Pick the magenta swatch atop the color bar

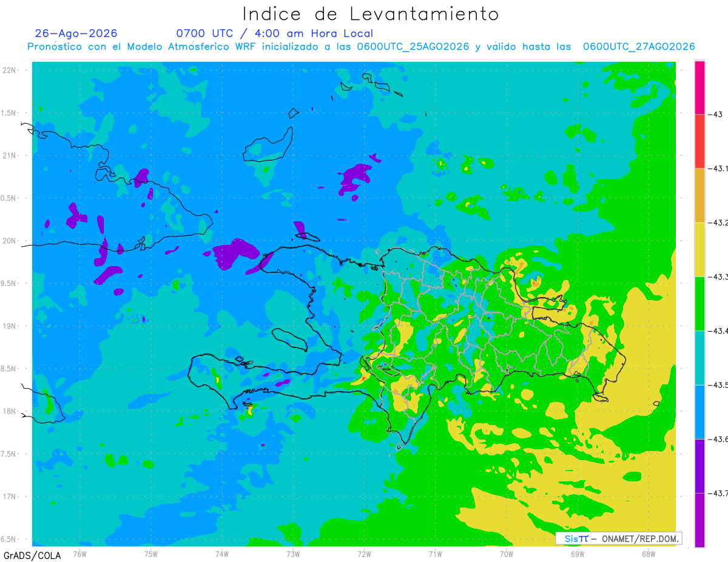click(x=699, y=87)
